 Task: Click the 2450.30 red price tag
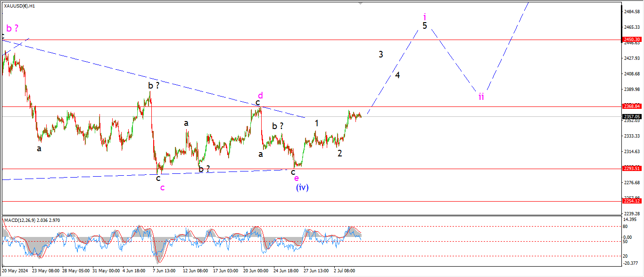(x=631, y=40)
